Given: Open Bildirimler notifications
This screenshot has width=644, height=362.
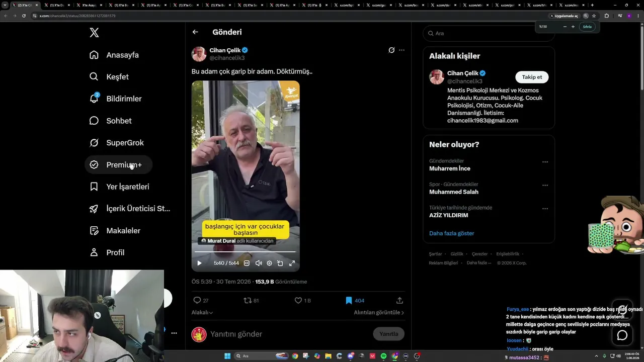Looking at the screenshot, I should [x=115, y=99].
